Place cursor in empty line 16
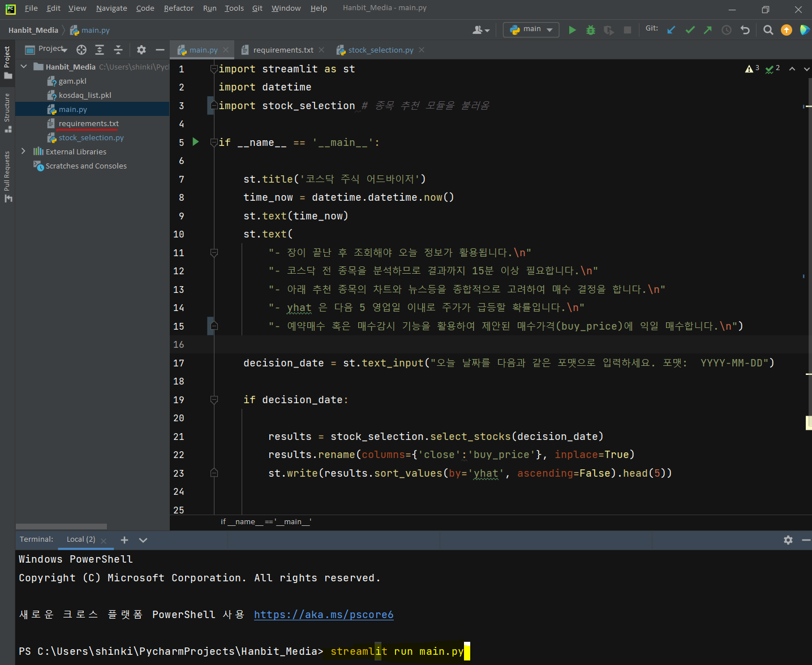Image resolution: width=812 pixels, height=665 pixels. point(489,344)
